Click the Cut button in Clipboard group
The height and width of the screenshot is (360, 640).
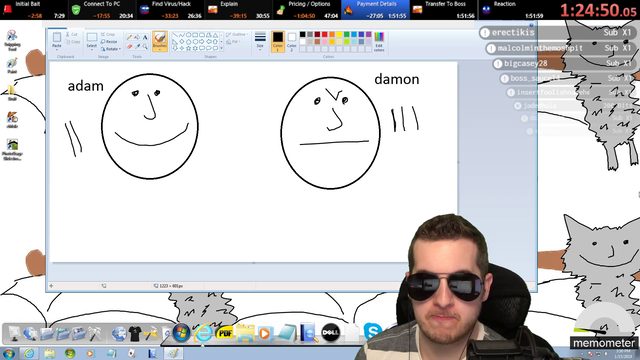click(x=72, y=35)
